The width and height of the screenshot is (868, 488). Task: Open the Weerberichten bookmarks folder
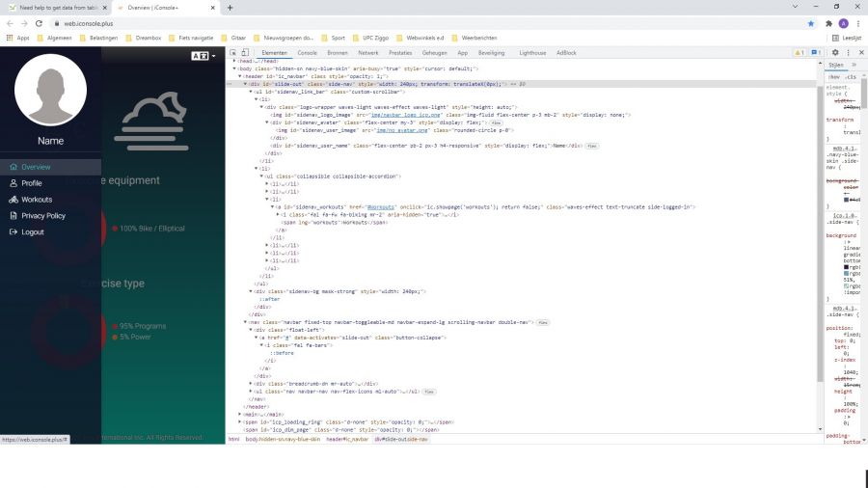tap(475, 38)
